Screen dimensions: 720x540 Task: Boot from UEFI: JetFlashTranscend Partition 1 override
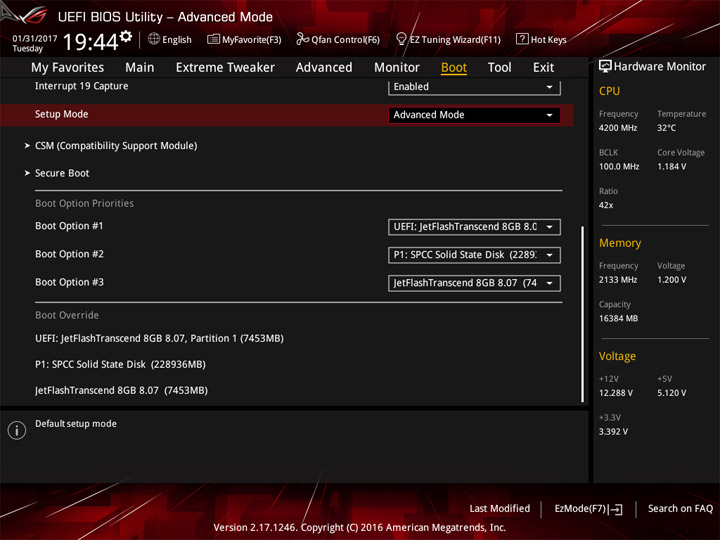(x=159, y=338)
